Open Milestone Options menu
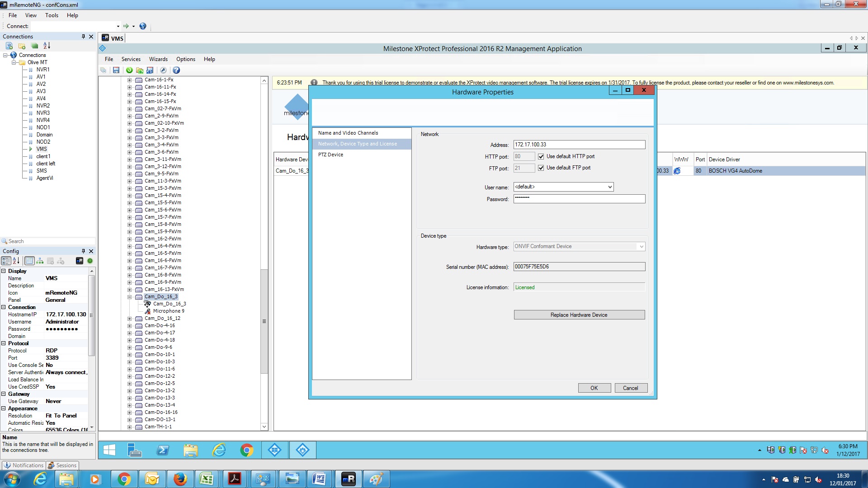The height and width of the screenshot is (488, 868). 186,59
